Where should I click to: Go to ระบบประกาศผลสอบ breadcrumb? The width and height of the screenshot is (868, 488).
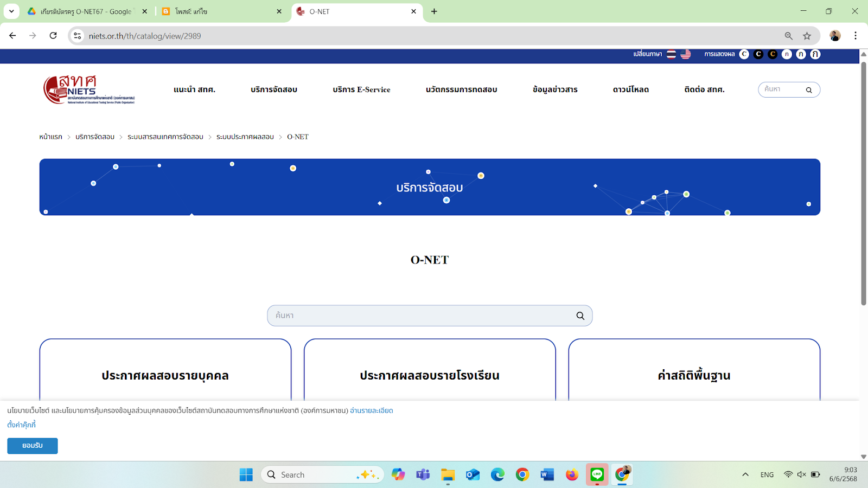[245, 137]
